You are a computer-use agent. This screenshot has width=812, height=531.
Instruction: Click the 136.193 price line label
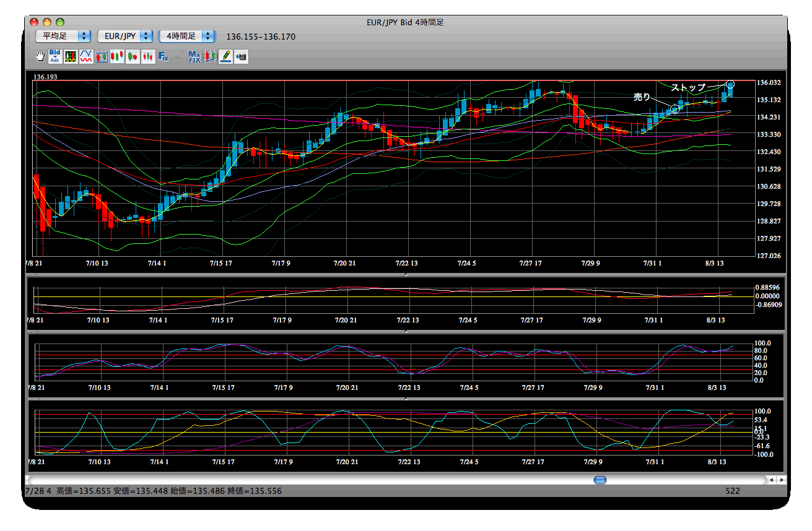(45, 77)
